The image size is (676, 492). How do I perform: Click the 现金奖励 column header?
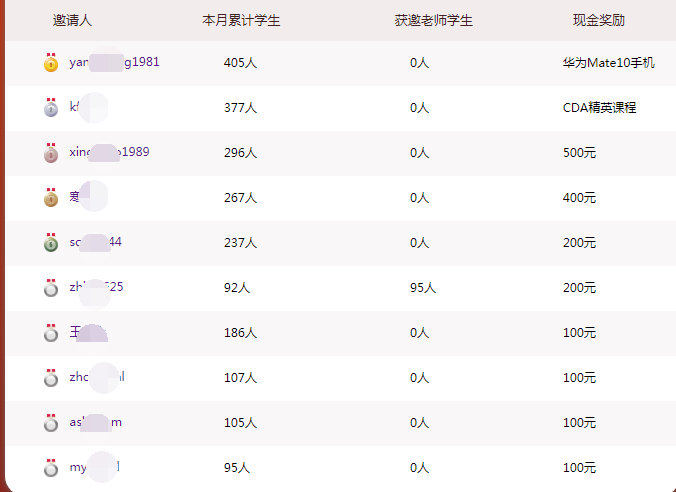click(x=599, y=20)
